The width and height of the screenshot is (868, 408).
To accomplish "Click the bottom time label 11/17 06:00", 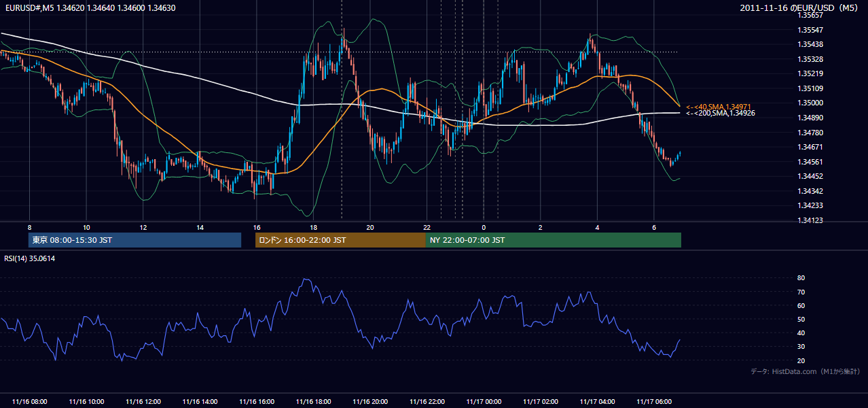I will coord(654,402).
